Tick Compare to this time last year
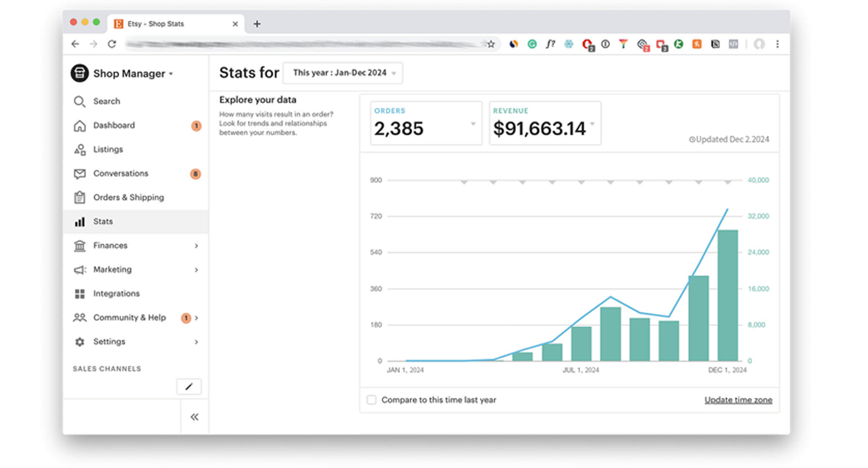Viewport: 868px width, 468px height. [x=372, y=400]
